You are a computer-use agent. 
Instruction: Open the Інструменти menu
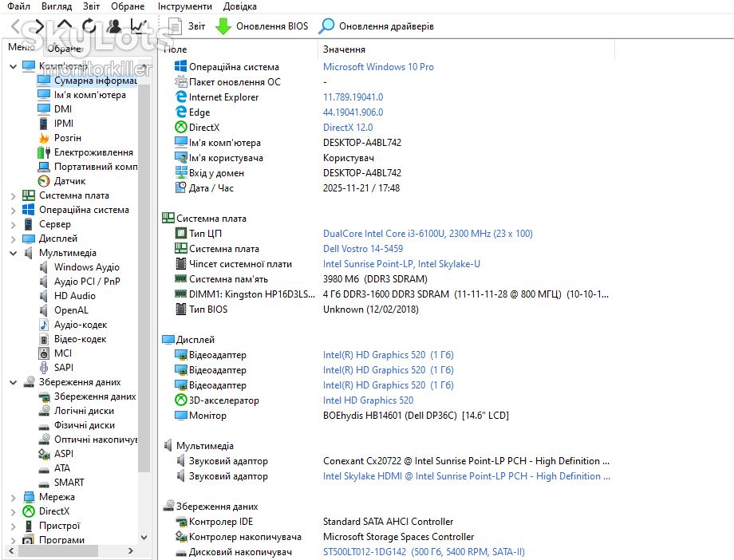185,6
